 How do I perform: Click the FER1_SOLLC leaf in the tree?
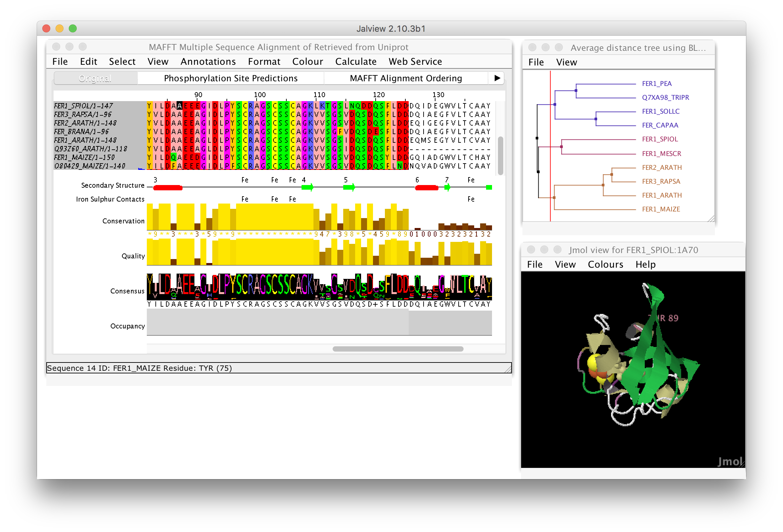pos(661,111)
